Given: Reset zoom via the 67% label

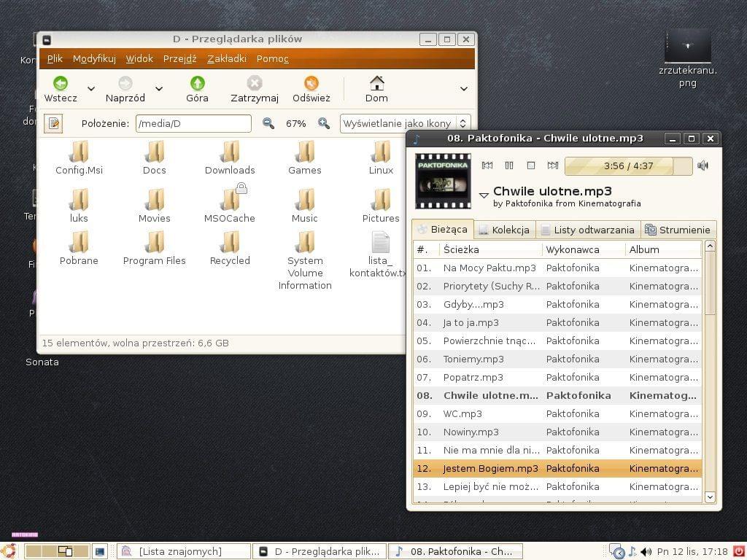Looking at the screenshot, I should tap(296, 124).
